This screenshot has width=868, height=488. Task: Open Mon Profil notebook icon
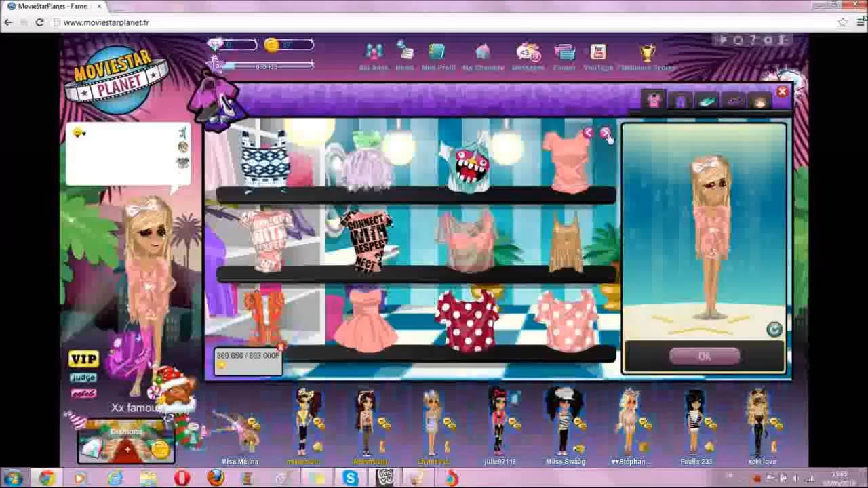click(437, 52)
